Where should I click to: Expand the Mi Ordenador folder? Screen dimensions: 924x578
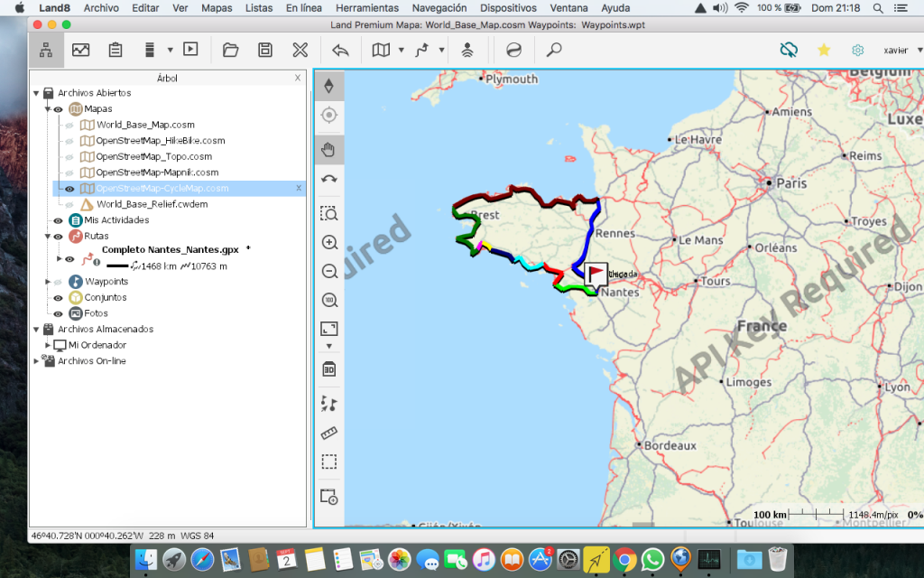click(x=49, y=345)
